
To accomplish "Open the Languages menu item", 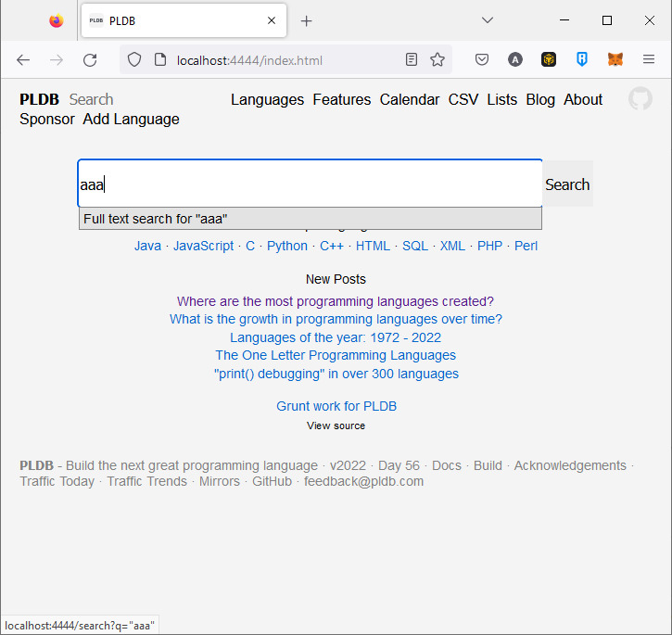I will 268,99.
